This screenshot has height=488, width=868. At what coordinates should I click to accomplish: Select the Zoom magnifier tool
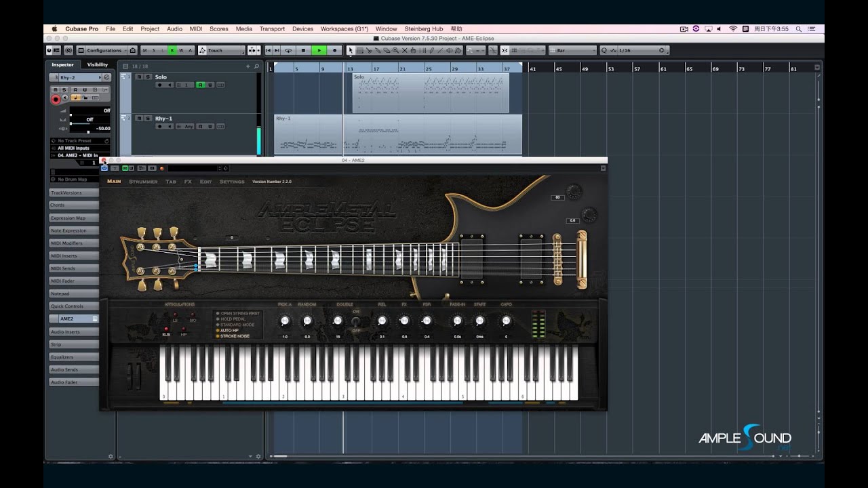(x=396, y=50)
